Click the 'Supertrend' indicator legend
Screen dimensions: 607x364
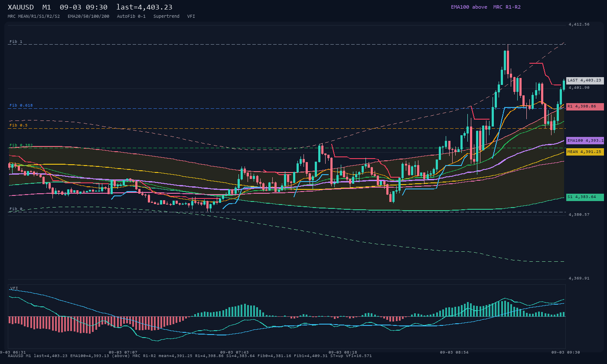coord(166,16)
